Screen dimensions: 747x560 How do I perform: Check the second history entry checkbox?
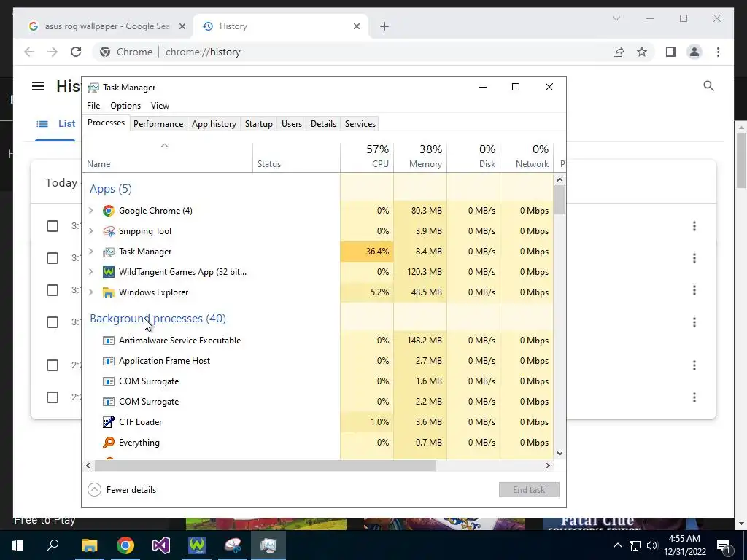[x=53, y=258]
